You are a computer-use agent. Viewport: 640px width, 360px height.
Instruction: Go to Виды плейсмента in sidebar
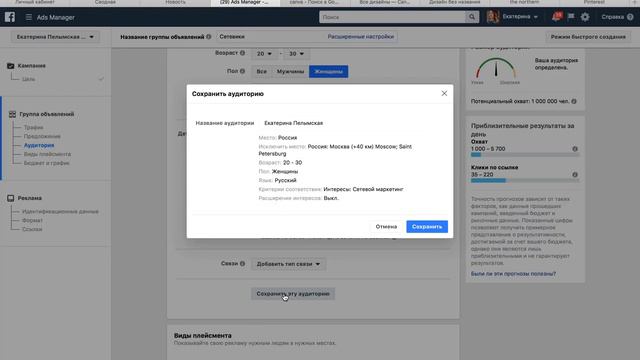click(x=47, y=154)
